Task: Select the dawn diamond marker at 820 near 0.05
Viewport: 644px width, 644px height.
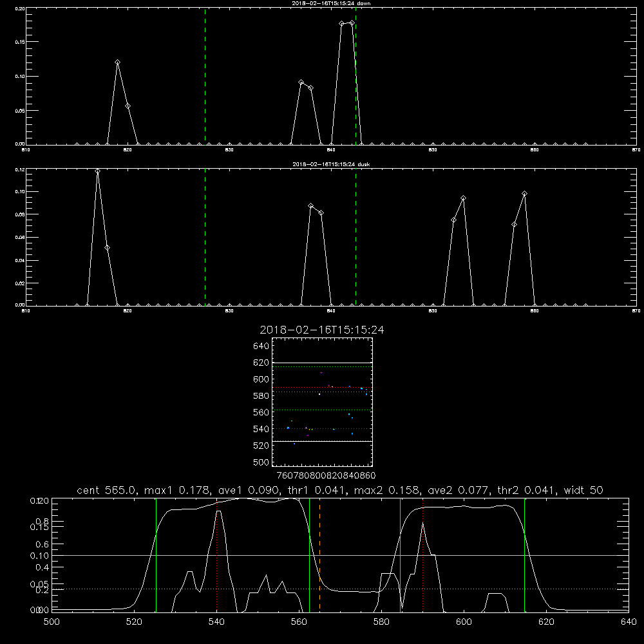Action: (128, 106)
